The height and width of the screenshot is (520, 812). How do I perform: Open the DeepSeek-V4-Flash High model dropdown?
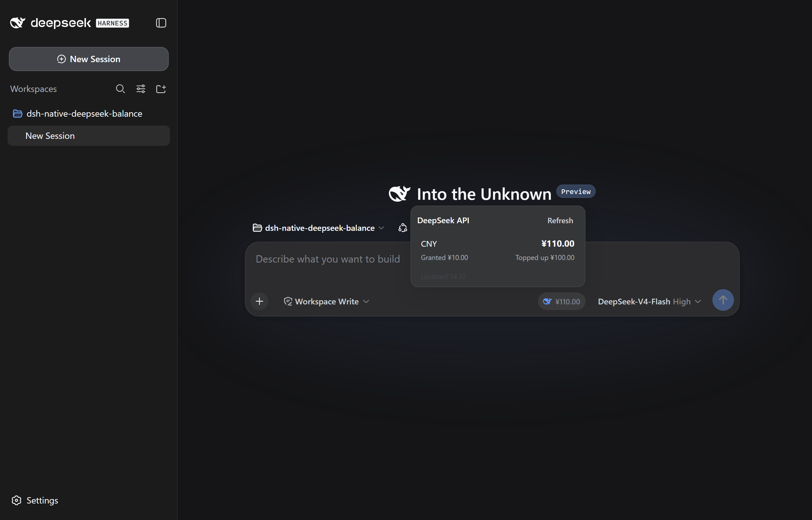click(x=649, y=301)
